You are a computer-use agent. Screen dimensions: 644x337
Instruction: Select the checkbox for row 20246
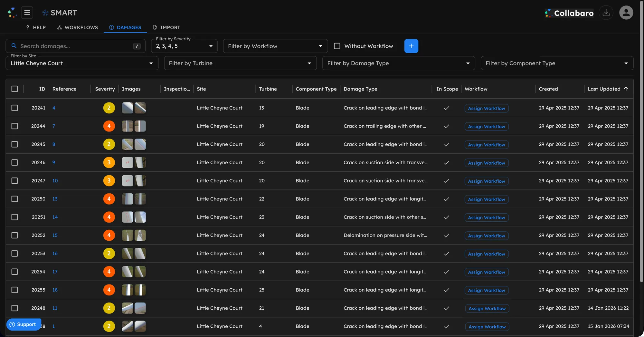pyautogui.click(x=15, y=162)
